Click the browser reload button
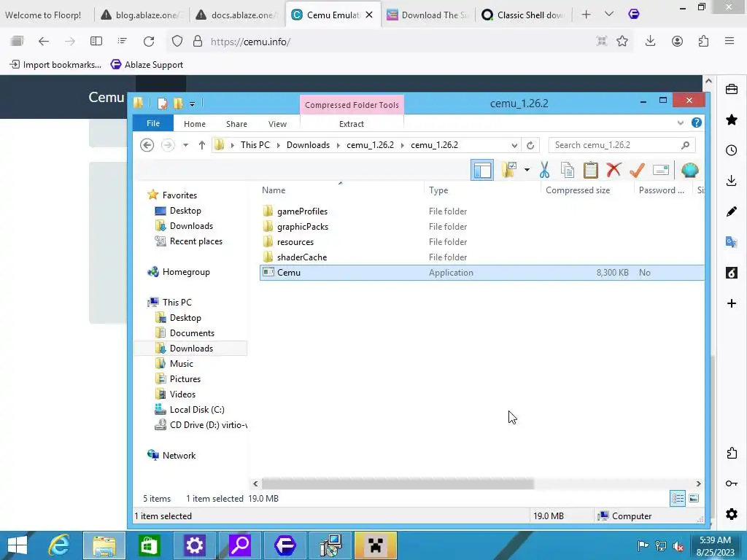The width and height of the screenshot is (747, 560). point(149,42)
